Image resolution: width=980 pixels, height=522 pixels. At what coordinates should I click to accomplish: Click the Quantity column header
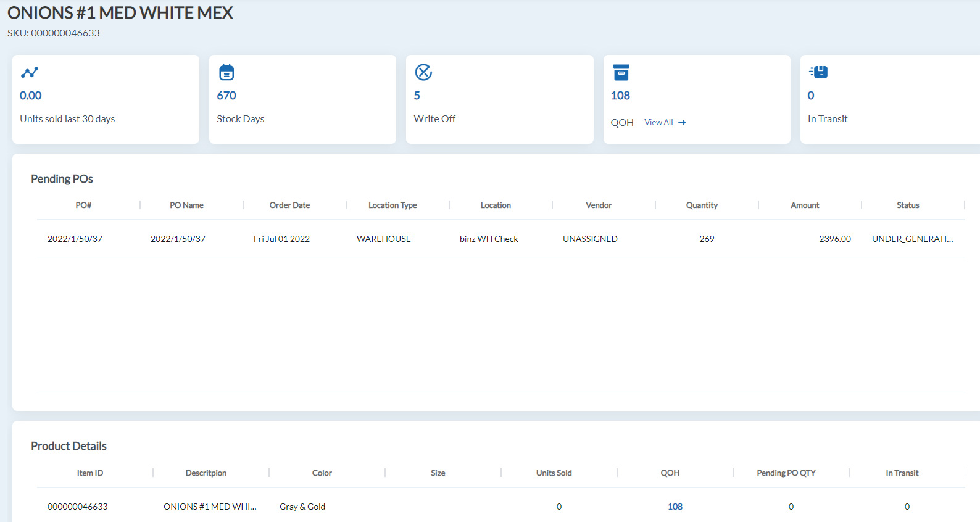(702, 205)
